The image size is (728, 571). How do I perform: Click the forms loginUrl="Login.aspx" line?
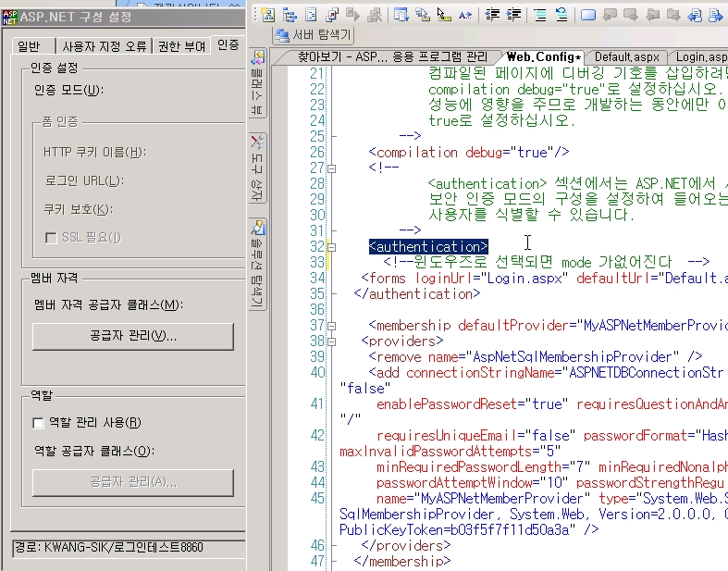coord(544,279)
